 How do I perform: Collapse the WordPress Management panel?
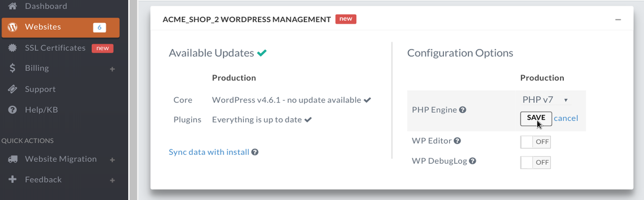tap(618, 19)
